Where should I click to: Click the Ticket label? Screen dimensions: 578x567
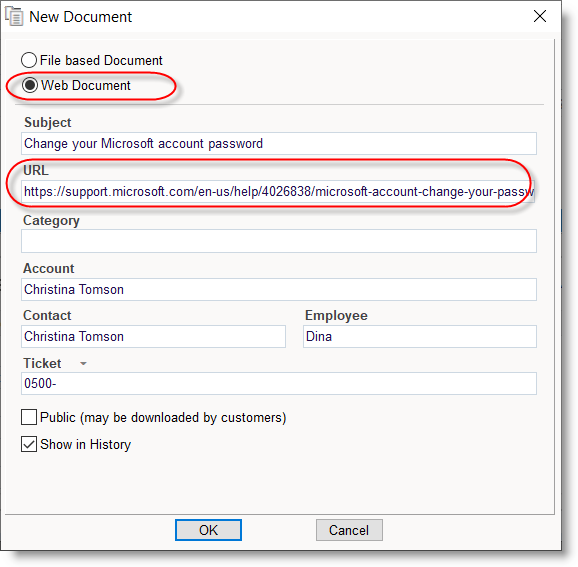click(42, 363)
